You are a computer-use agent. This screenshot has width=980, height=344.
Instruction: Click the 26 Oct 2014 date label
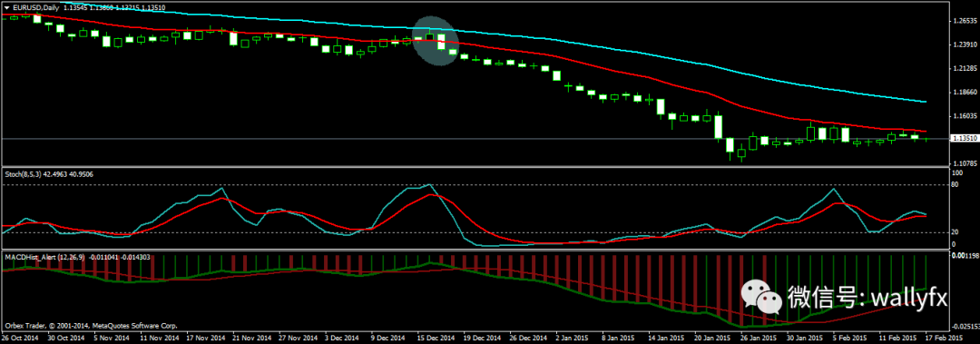coord(21,338)
